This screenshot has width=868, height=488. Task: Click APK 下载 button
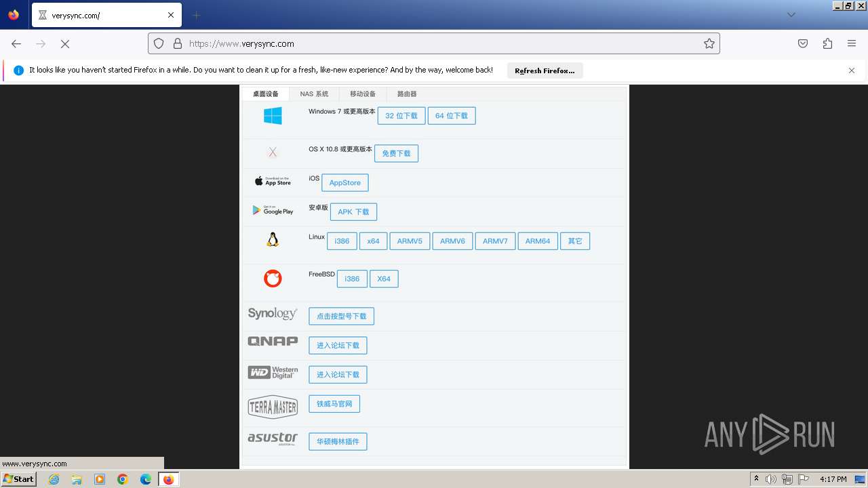click(x=353, y=212)
